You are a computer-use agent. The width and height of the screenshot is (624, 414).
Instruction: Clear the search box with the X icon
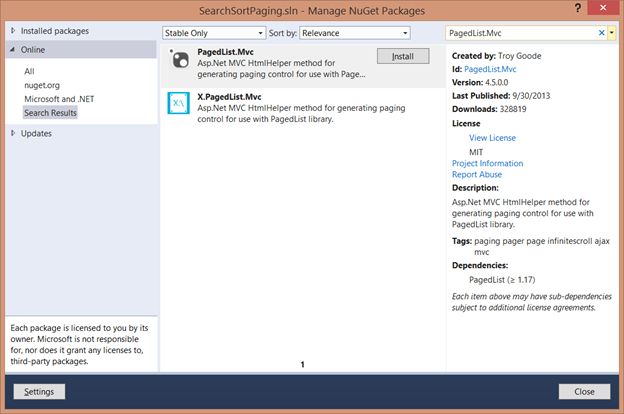point(601,33)
